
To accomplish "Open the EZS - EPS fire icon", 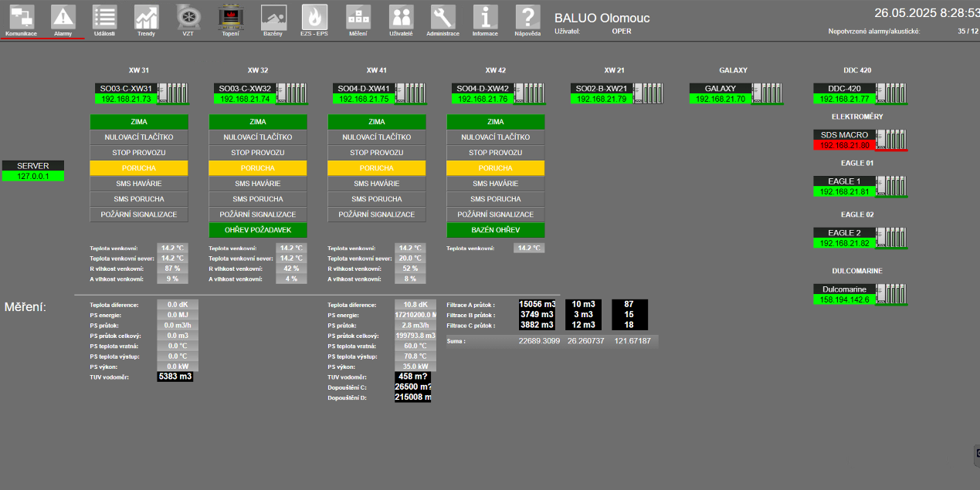I will point(314,17).
